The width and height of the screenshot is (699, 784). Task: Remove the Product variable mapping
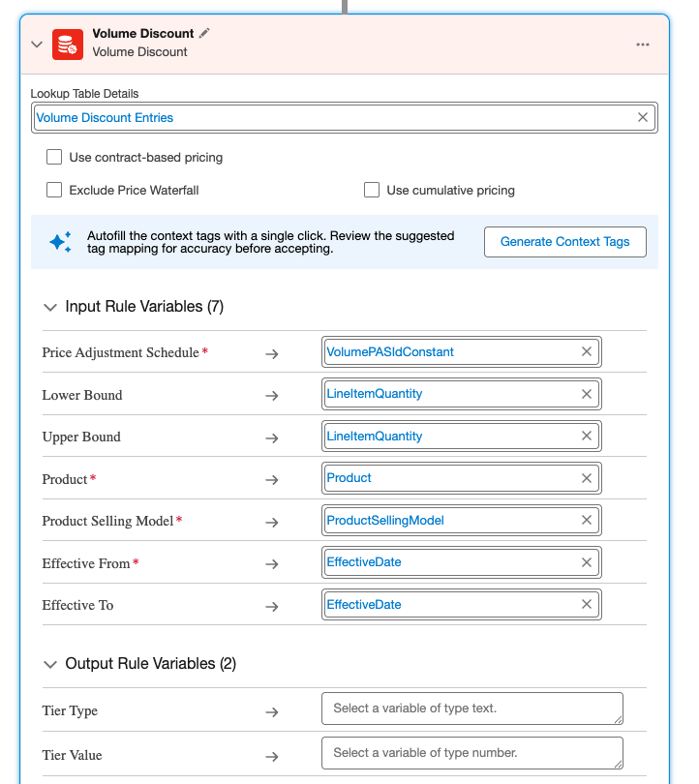pyautogui.click(x=587, y=478)
